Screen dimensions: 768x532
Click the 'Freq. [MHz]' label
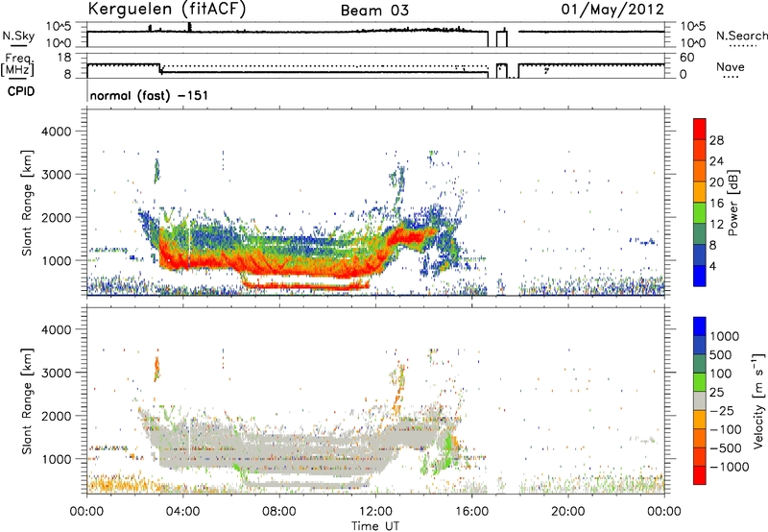[x=17, y=64]
